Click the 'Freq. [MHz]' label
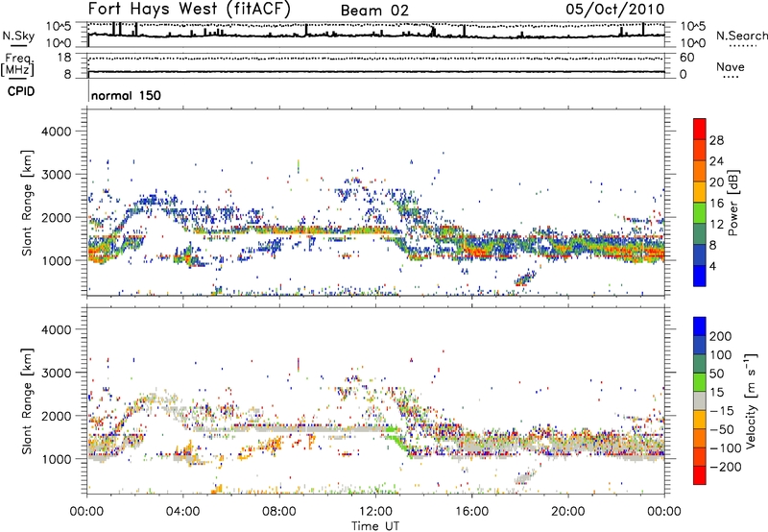 coord(17,64)
